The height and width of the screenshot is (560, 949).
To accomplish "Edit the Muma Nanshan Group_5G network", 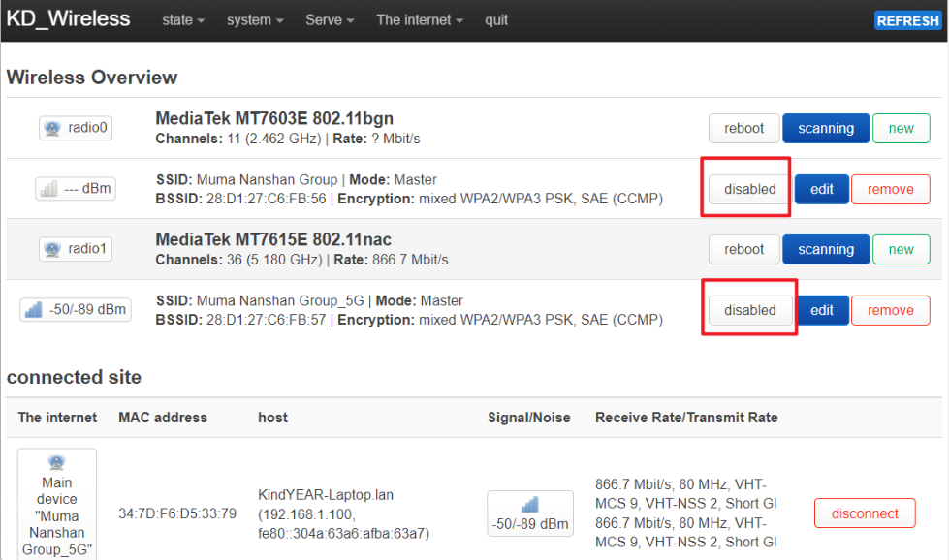I will point(821,310).
